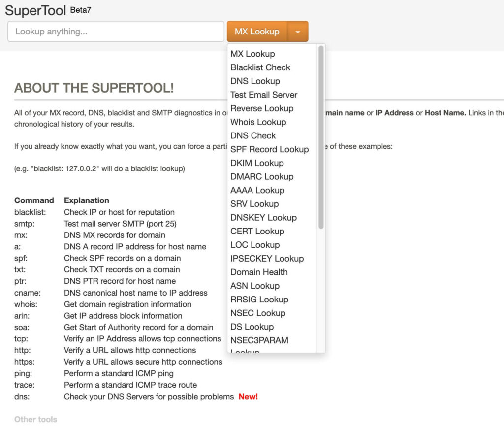Select DMARC Lookup entry
504x433 pixels.
click(262, 176)
